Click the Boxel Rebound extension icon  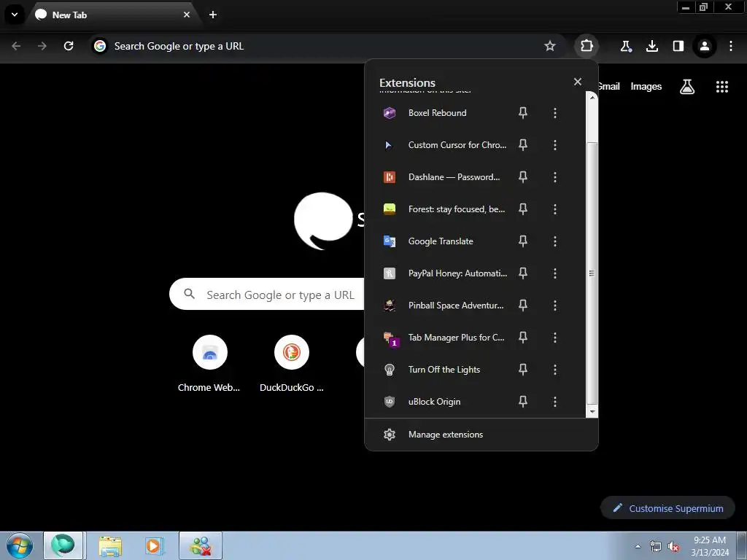(x=390, y=113)
